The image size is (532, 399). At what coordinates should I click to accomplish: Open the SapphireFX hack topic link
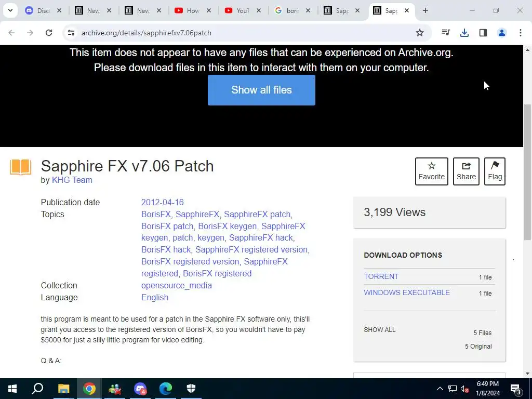(261, 238)
